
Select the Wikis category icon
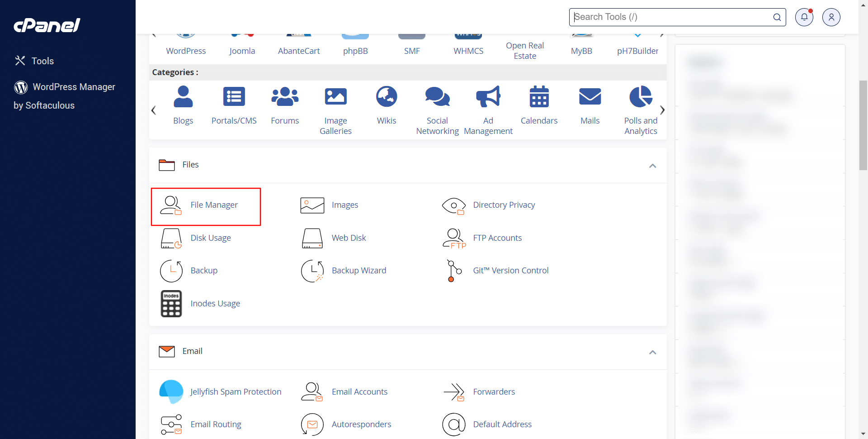tap(387, 96)
